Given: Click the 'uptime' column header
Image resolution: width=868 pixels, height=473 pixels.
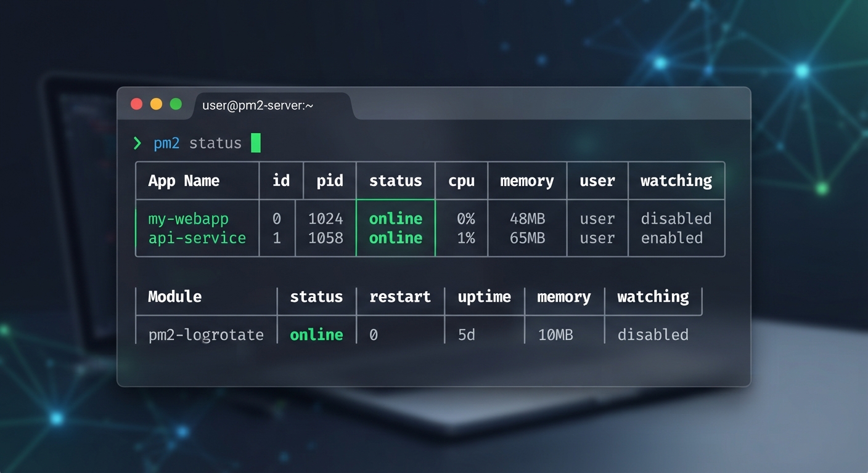Looking at the screenshot, I should coord(484,297).
